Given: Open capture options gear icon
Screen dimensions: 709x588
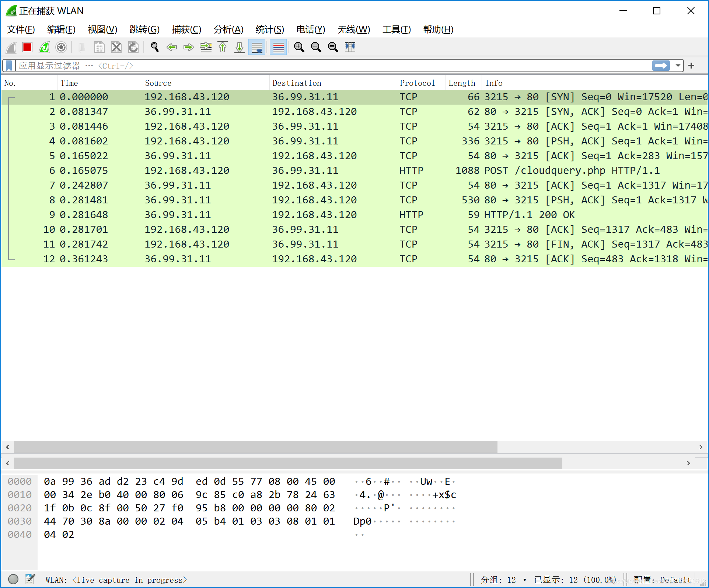Looking at the screenshot, I should (61, 47).
